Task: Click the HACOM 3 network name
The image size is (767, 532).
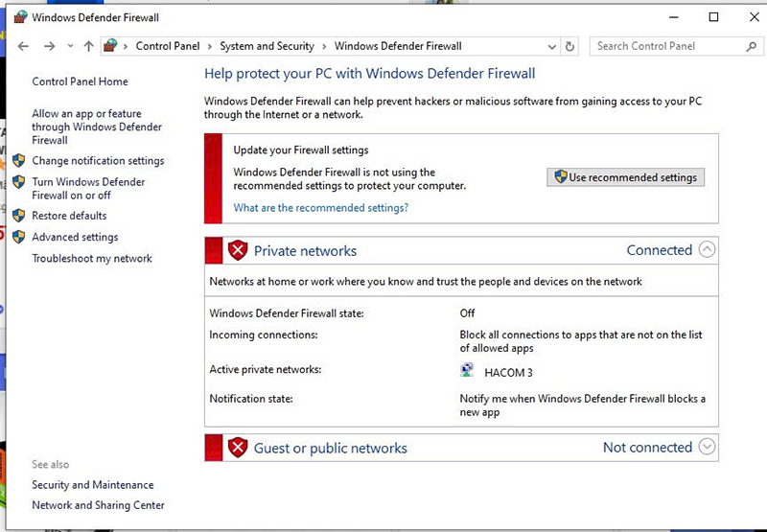Action: 508,373
